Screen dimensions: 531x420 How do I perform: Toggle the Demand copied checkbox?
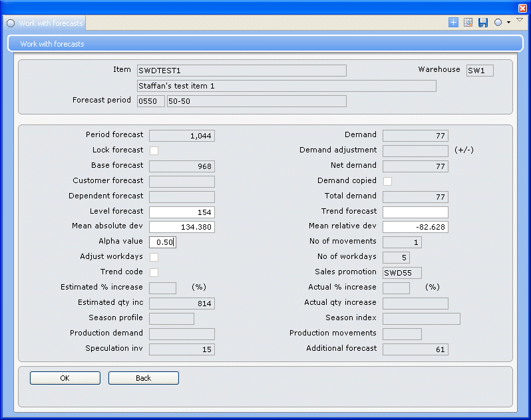tap(387, 181)
